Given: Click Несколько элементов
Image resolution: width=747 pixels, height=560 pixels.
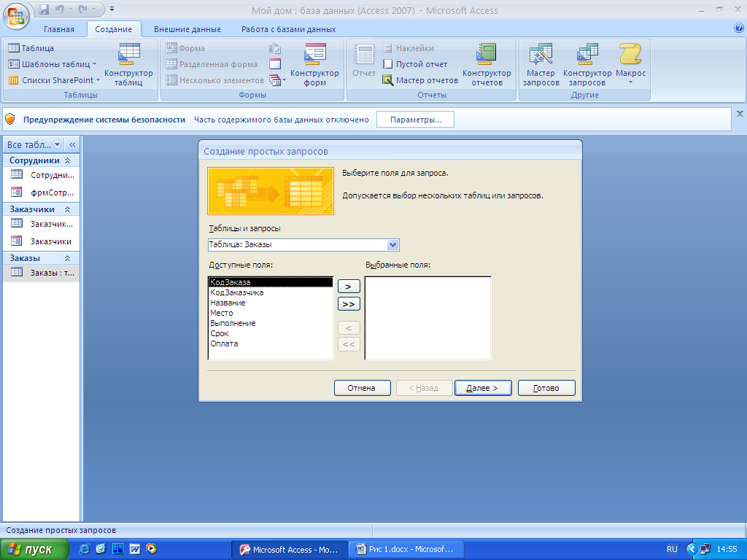Looking at the screenshot, I should click(x=215, y=80).
